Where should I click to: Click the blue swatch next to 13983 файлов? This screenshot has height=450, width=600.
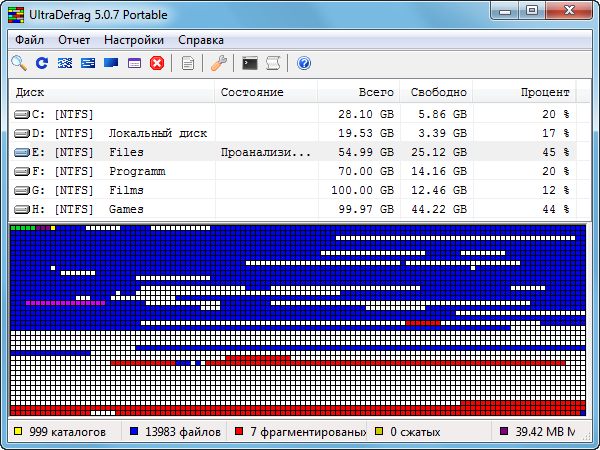(x=134, y=432)
